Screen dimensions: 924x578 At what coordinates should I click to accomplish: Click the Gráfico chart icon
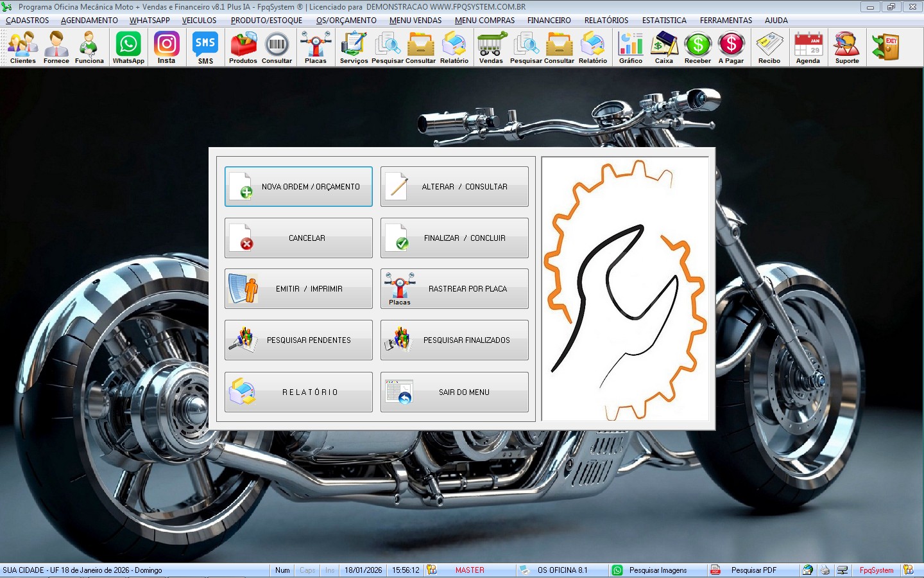631,48
